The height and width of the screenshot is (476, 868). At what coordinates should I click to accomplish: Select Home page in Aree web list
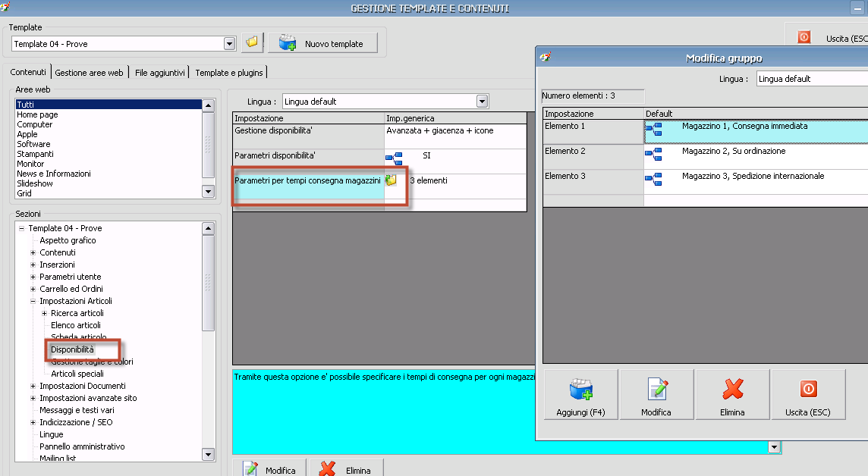coord(38,114)
